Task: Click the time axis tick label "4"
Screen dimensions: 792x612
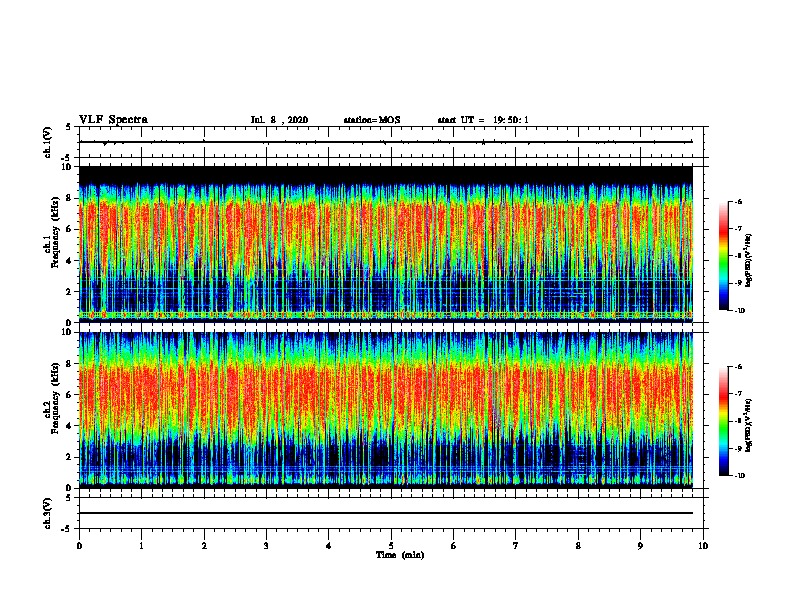Action: click(329, 546)
